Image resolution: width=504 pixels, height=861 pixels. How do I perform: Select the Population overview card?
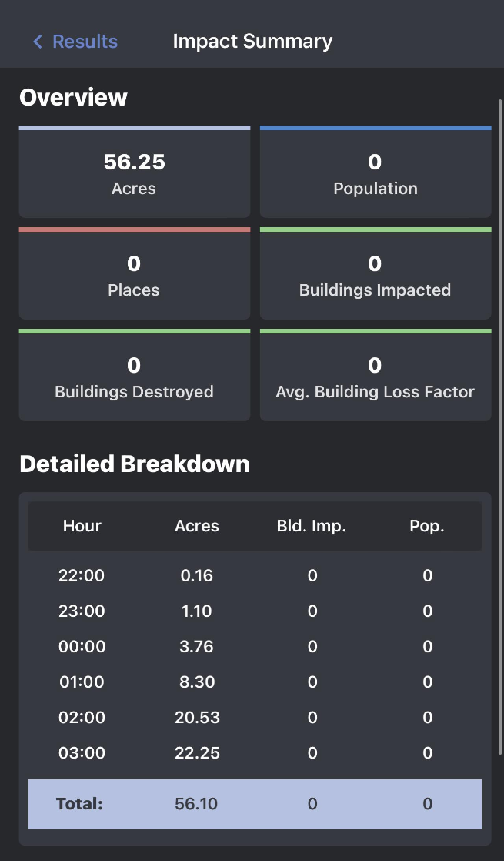[375, 174]
